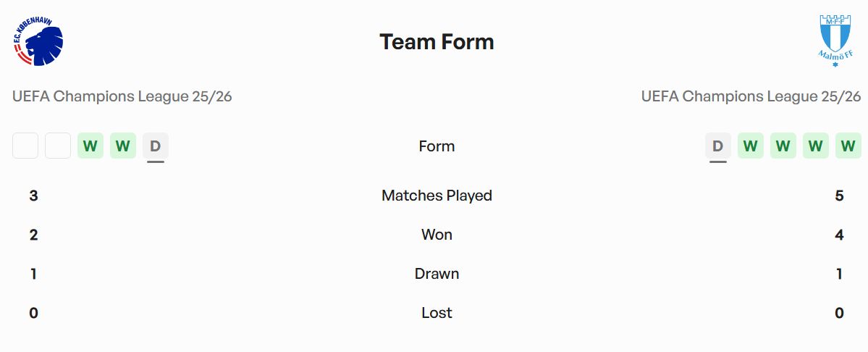Open Malmö's UEFA Champions League 25/26 label

[751, 96]
